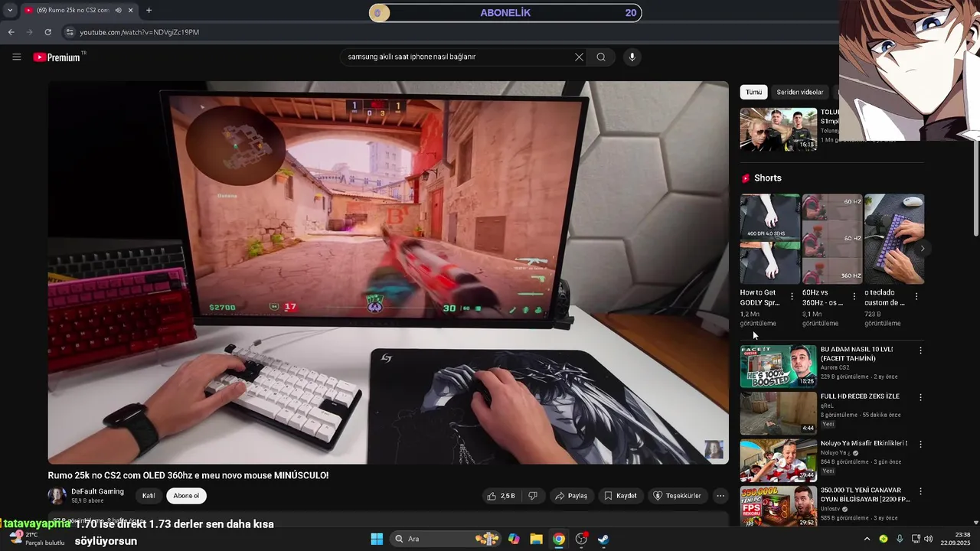
Task: Close the Rumo 25k YouTube tab
Action: pos(131,11)
